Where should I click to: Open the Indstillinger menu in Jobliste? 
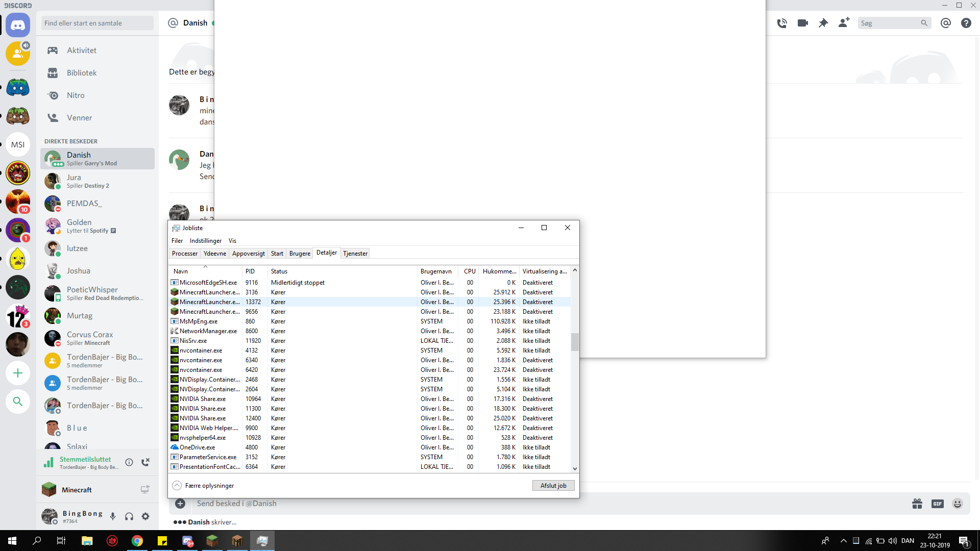[x=205, y=241]
